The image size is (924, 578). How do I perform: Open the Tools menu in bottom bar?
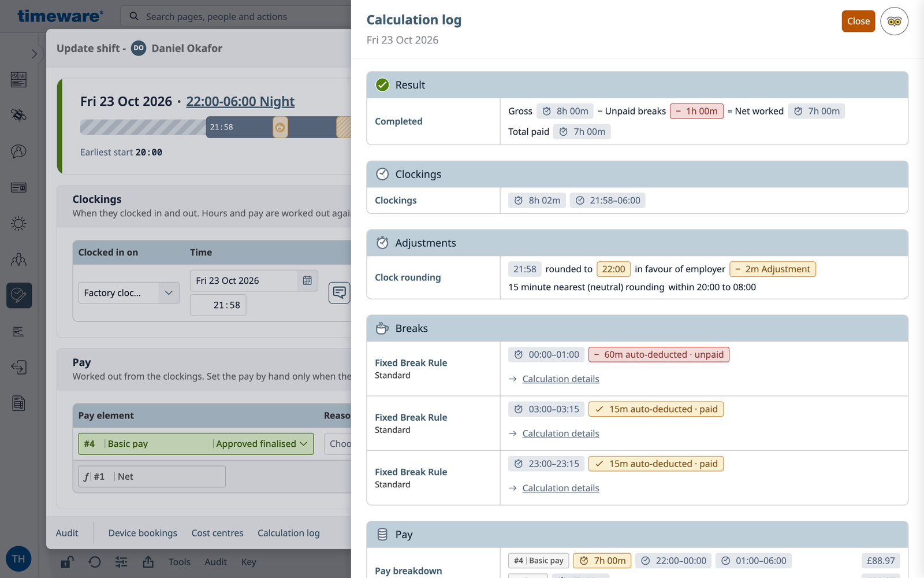pos(179,562)
